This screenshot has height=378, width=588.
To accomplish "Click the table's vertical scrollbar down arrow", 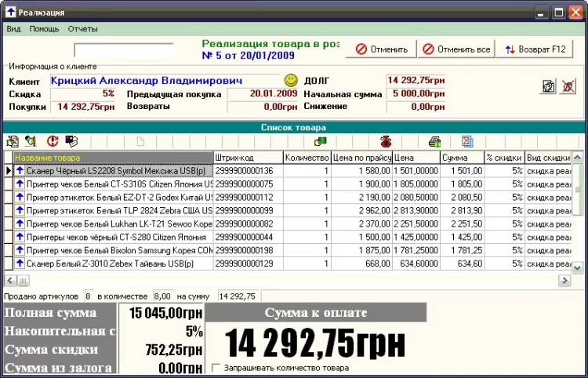I will click(x=577, y=267).
